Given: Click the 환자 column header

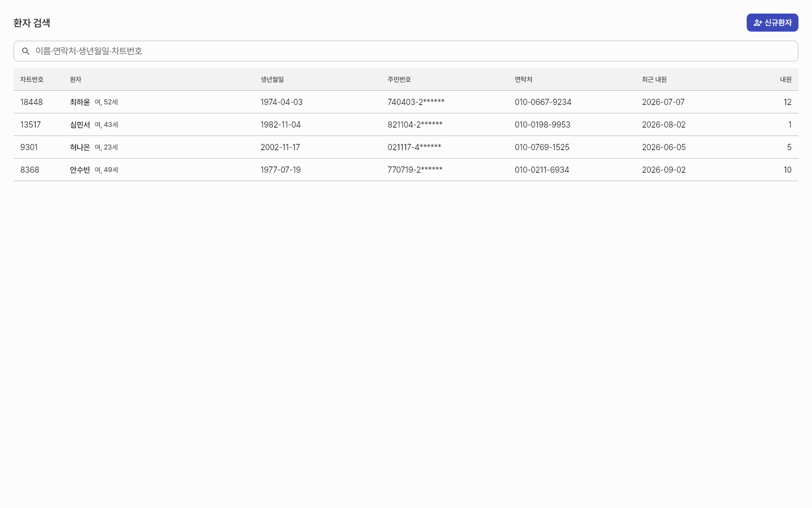Looking at the screenshot, I should pyautogui.click(x=76, y=80).
